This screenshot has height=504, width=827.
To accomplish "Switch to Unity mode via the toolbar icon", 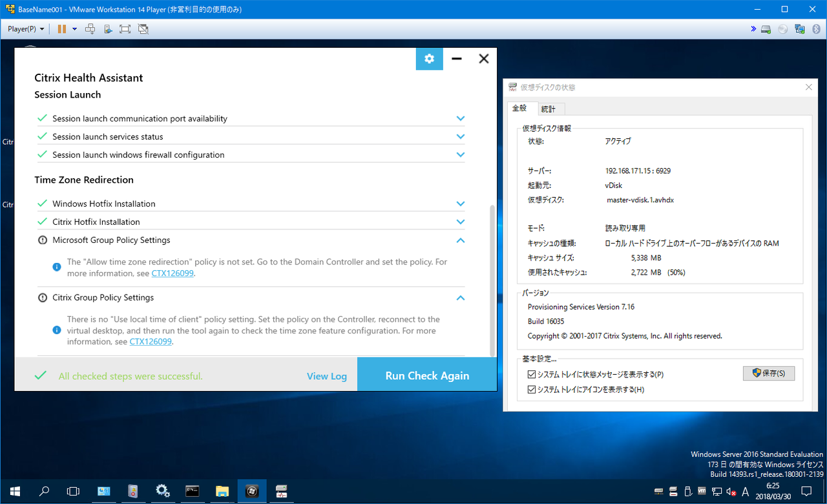I will [x=142, y=28].
